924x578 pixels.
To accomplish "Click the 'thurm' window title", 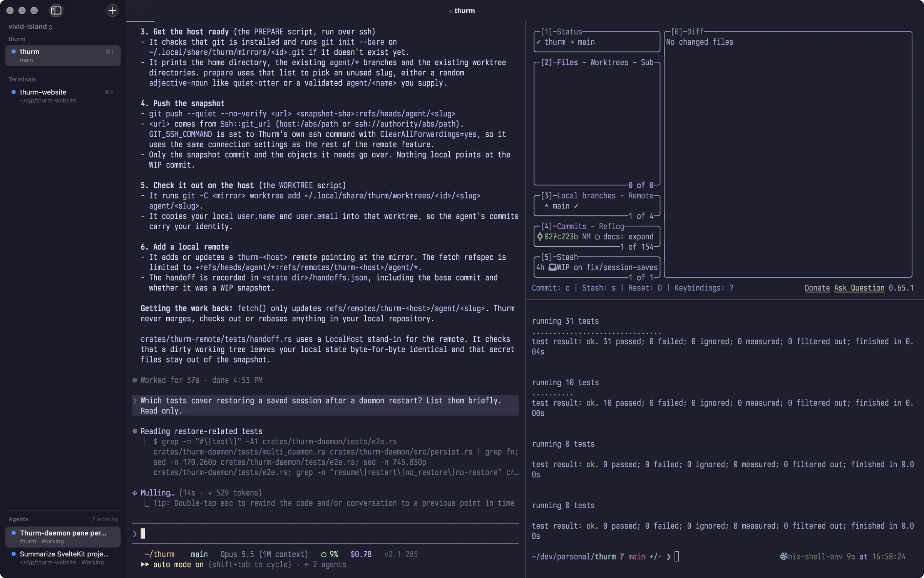I will pos(464,11).
